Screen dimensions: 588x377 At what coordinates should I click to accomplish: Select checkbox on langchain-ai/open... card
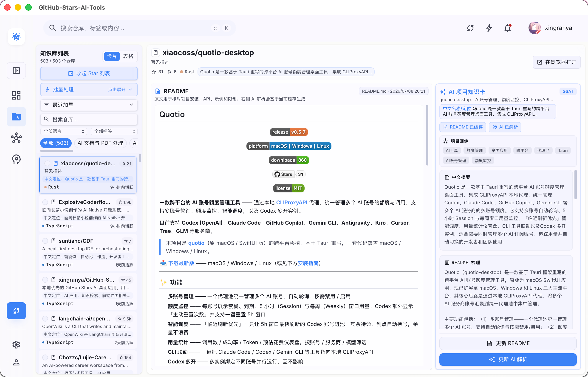(45, 318)
